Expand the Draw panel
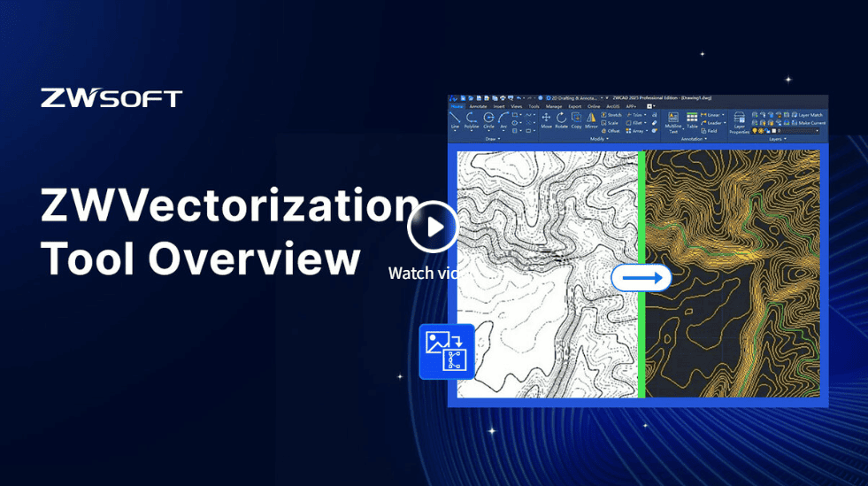Viewport: 868px width, 486px height. [493, 139]
